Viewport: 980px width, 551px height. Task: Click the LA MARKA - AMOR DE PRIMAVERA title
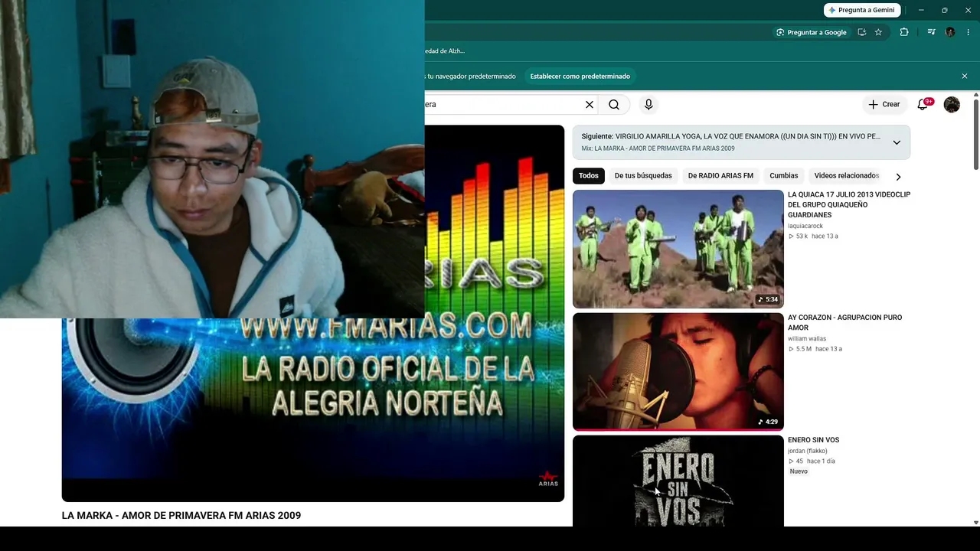click(x=181, y=516)
